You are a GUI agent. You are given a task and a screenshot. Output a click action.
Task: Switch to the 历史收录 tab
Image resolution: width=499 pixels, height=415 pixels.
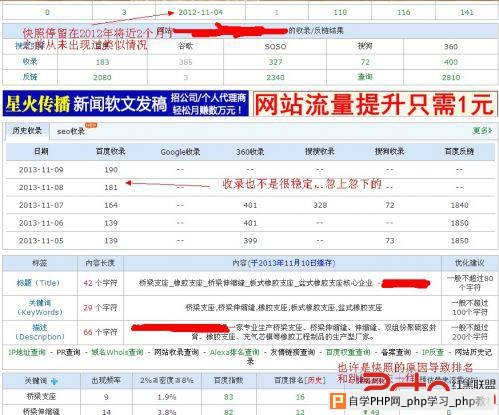(27, 131)
